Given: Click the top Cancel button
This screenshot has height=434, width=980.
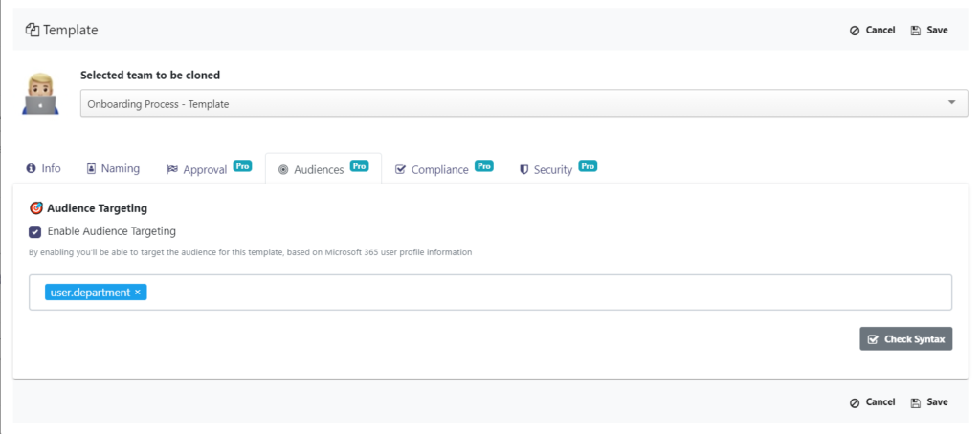Looking at the screenshot, I should 873,30.
